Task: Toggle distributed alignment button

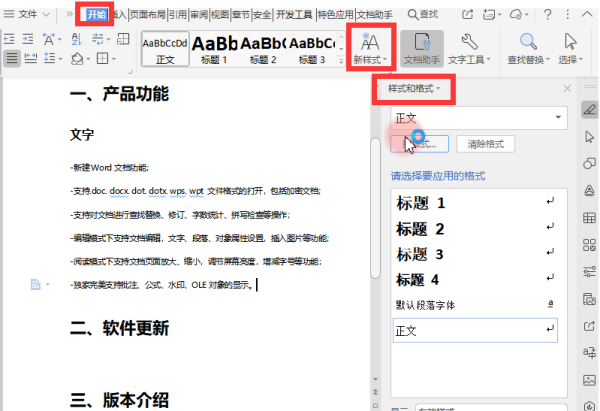Action: [x=31, y=58]
